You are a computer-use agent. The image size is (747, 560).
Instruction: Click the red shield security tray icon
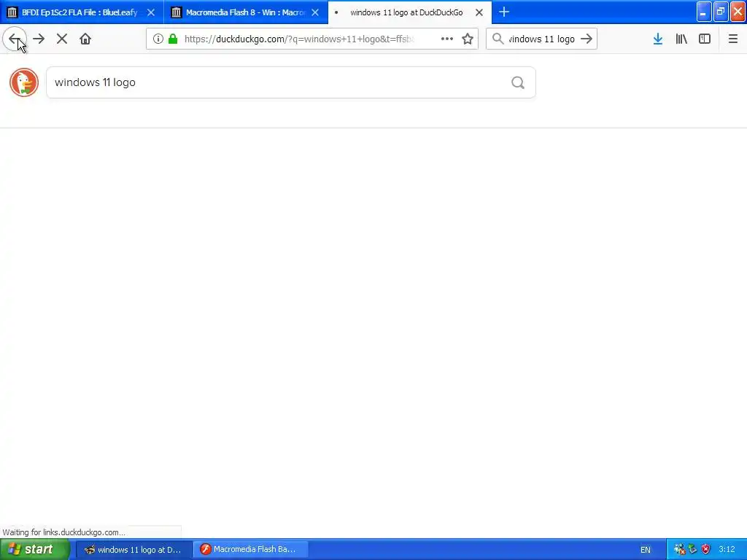706,550
